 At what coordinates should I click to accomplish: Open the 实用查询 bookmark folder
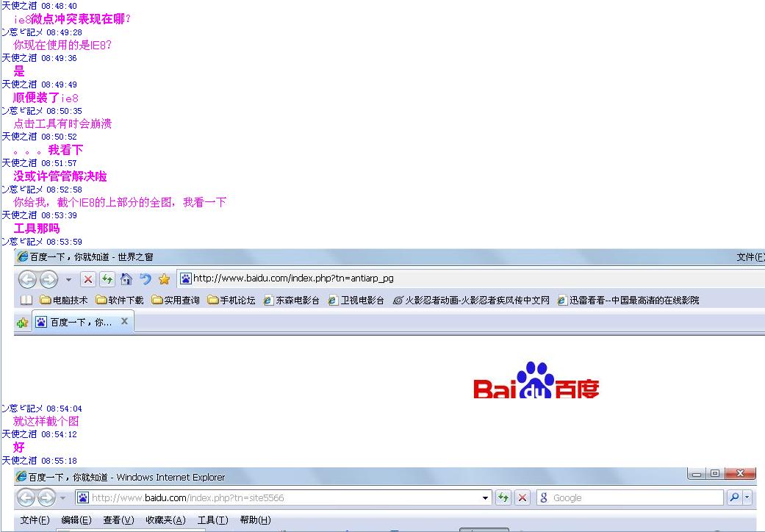point(176,300)
